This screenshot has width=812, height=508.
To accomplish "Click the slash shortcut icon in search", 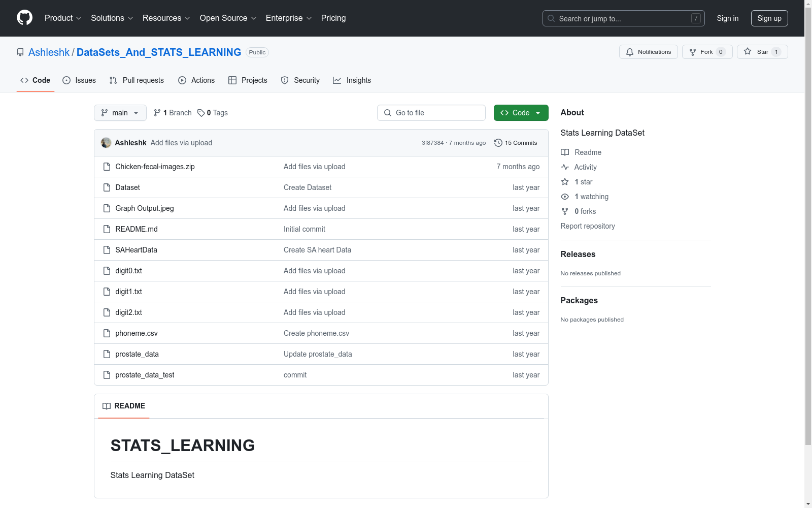I will click(x=696, y=18).
